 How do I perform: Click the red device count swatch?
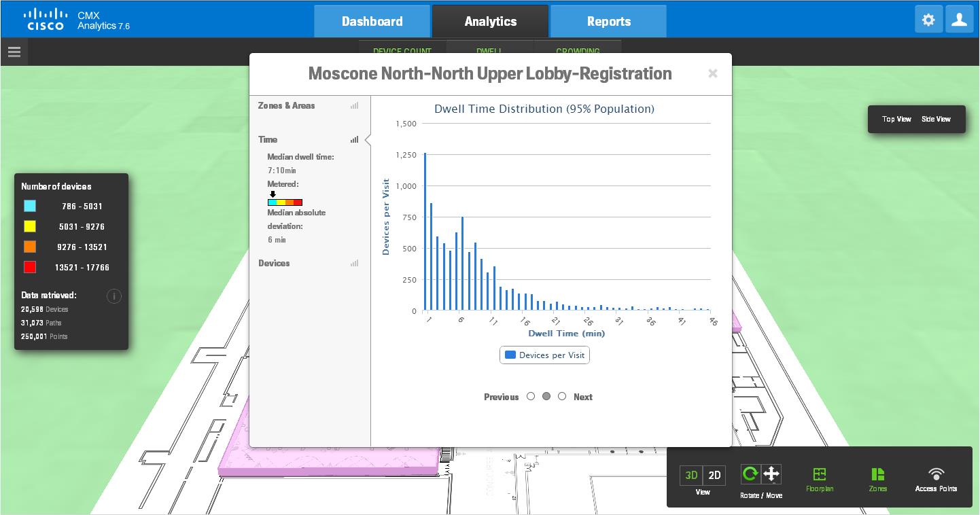pos(30,267)
